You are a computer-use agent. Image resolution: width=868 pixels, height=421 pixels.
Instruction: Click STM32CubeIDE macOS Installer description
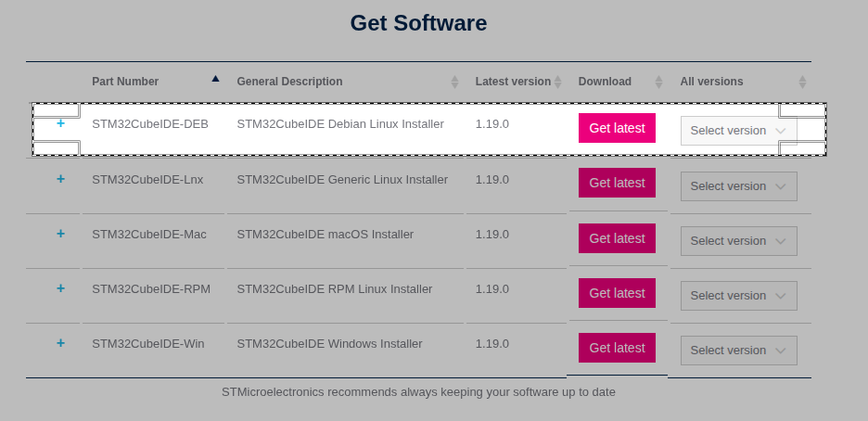tap(325, 235)
